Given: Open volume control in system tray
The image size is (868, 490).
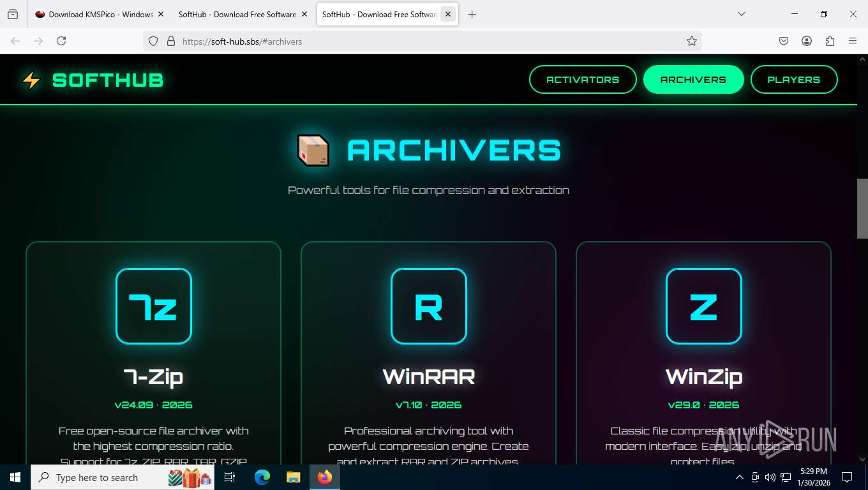Looking at the screenshot, I should [x=770, y=477].
